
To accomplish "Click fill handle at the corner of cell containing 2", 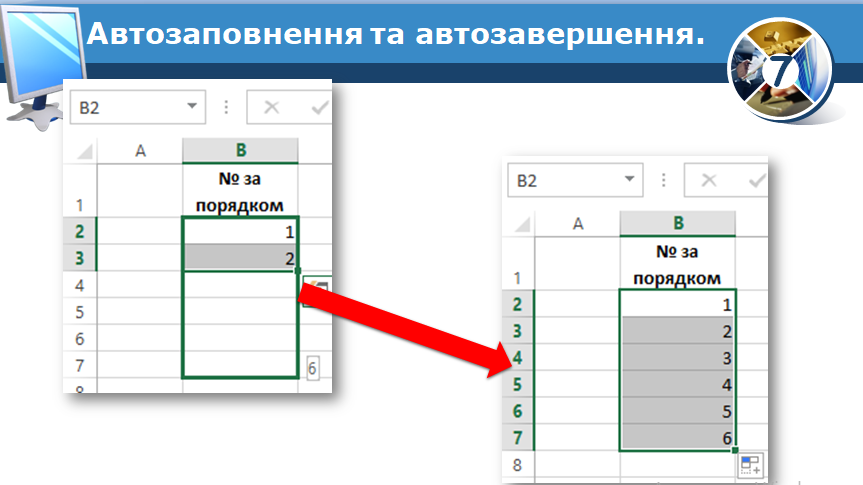I will pyautogui.click(x=298, y=270).
